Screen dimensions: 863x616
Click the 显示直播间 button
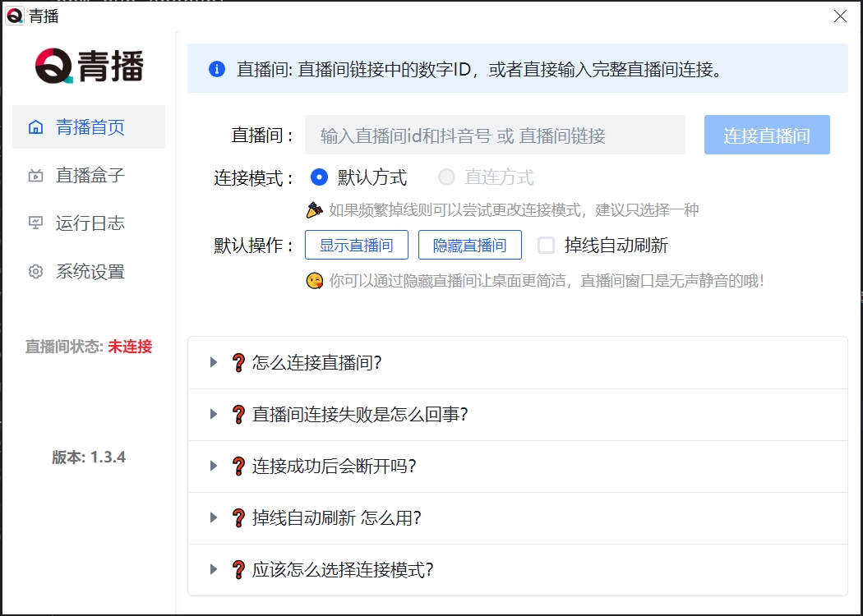point(357,245)
